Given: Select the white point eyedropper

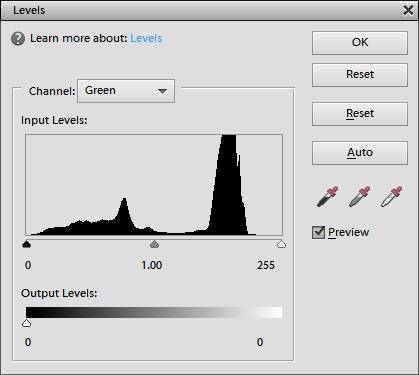Looking at the screenshot, I should 391,197.
